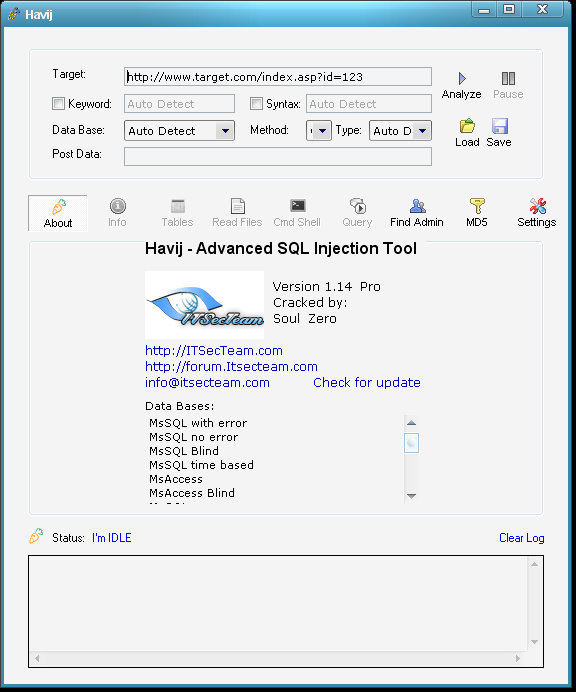Open the http://forum.Itsecteam.com link

point(231,367)
